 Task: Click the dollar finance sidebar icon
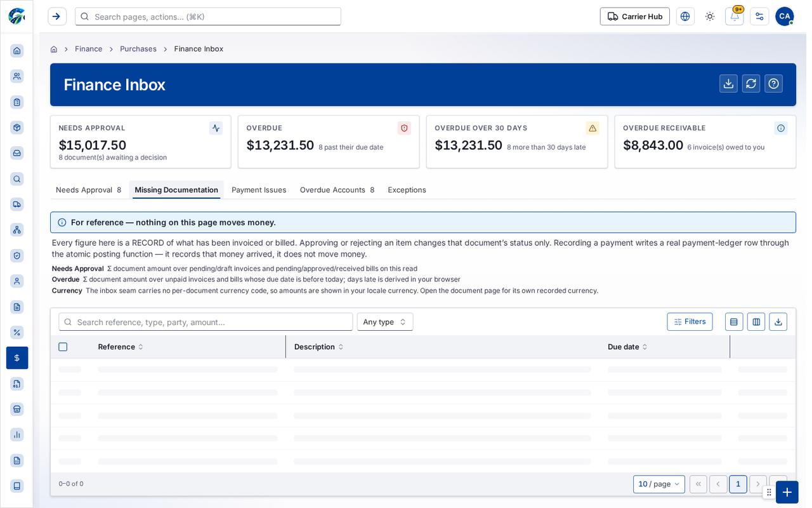(17, 358)
